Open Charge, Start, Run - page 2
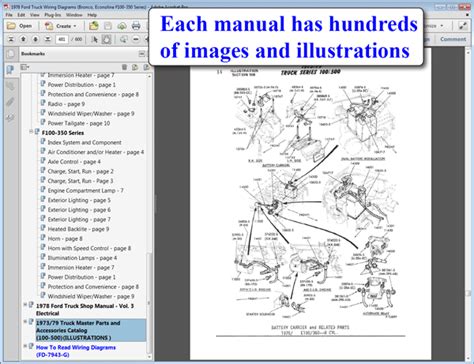This screenshot has height=364, width=474. pyautogui.click(x=80, y=171)
